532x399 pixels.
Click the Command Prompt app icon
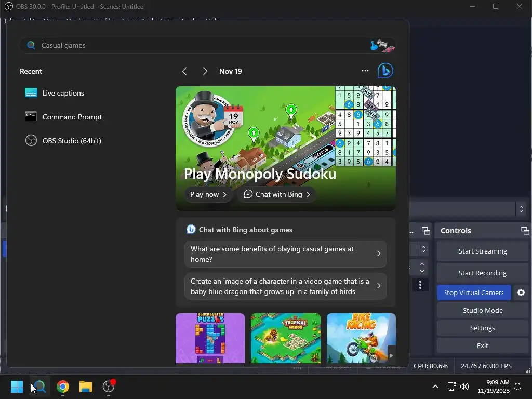tap(31, 116)
